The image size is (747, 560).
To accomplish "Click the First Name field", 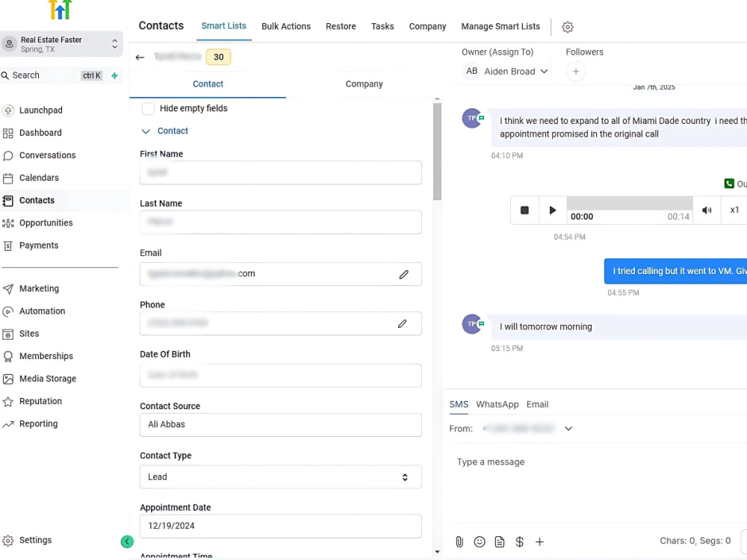I will tap(281, 172).
